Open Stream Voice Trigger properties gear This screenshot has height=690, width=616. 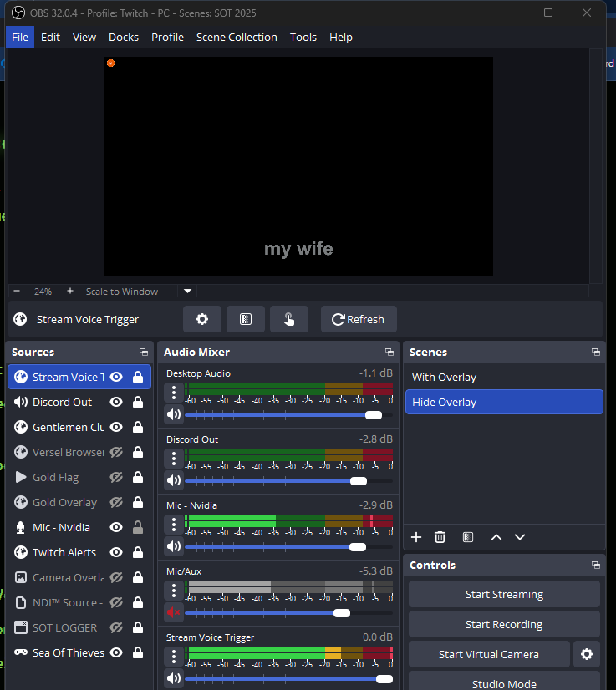pyautogui.click(x=202, y=319)
